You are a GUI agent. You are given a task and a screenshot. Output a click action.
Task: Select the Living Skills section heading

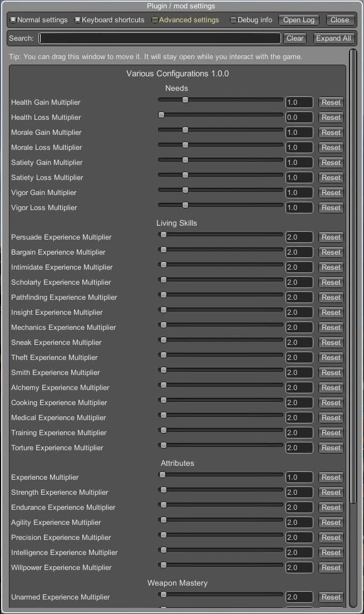point(177,223)
